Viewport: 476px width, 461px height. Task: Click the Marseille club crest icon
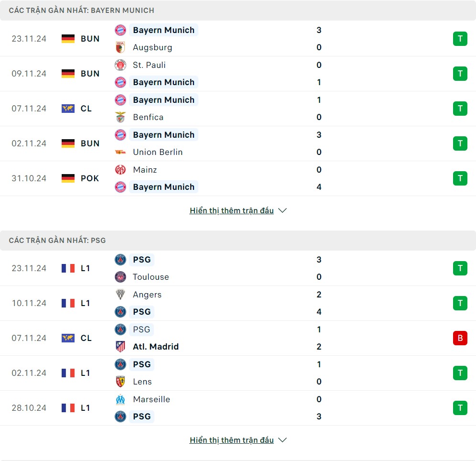pyautogui.click(x=120, y=399)
